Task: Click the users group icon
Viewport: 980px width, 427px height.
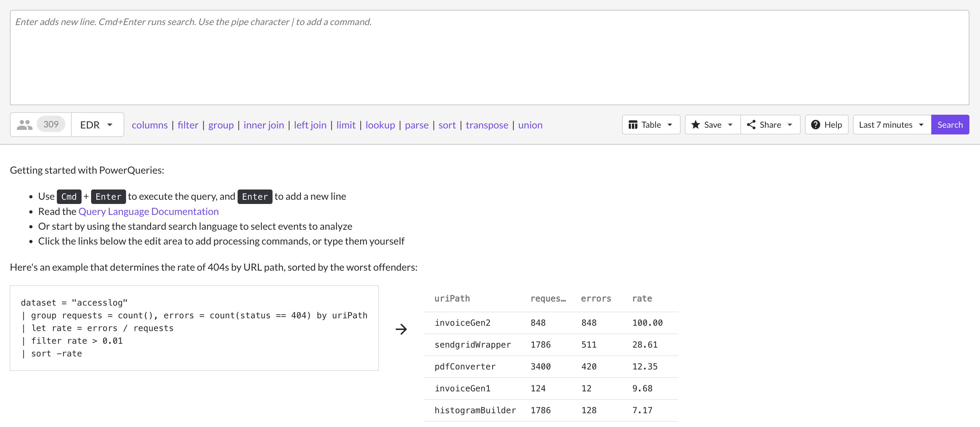Action: pos(24,125)
